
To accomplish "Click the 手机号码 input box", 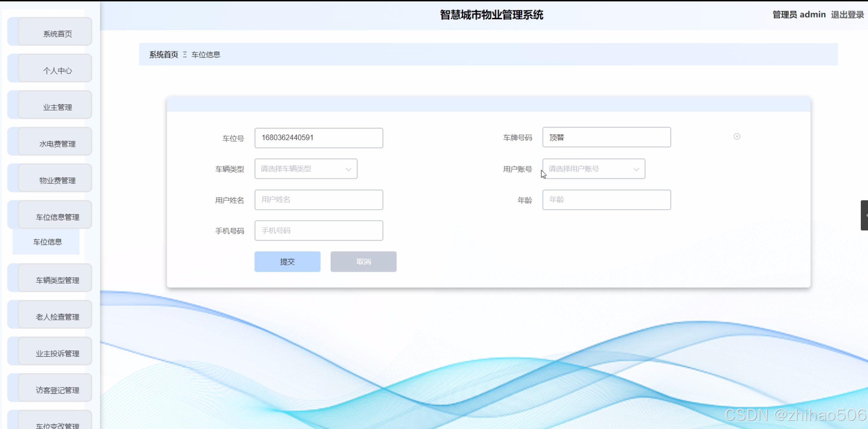I will point(318,230).
